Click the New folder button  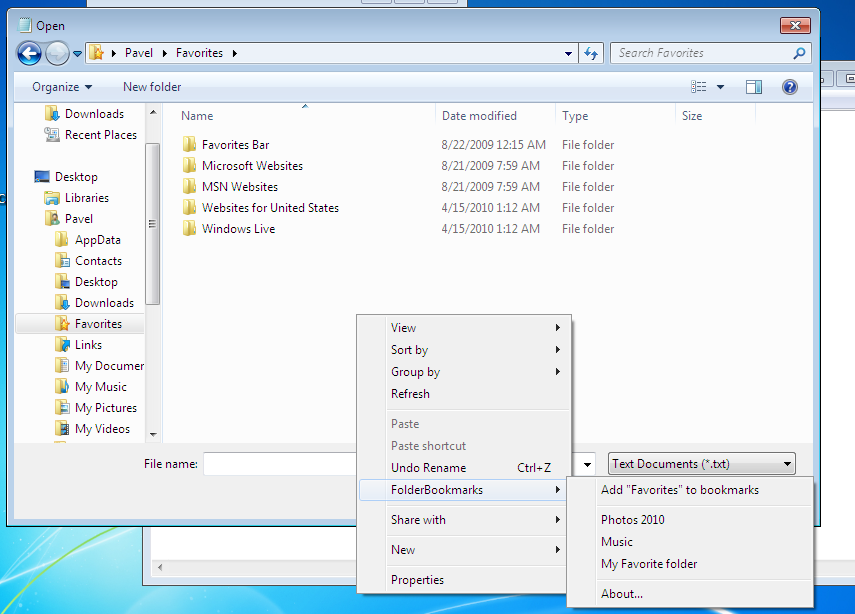(152, 87)
